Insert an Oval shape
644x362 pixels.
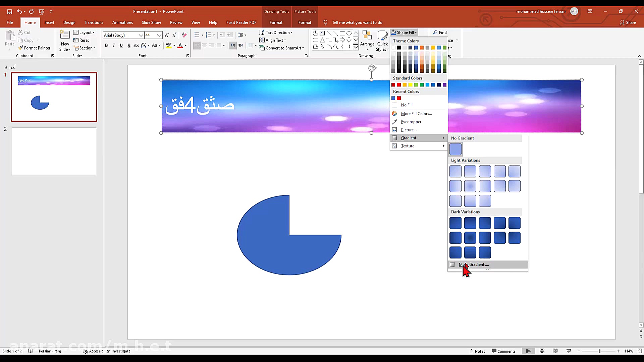coord(349,33)
